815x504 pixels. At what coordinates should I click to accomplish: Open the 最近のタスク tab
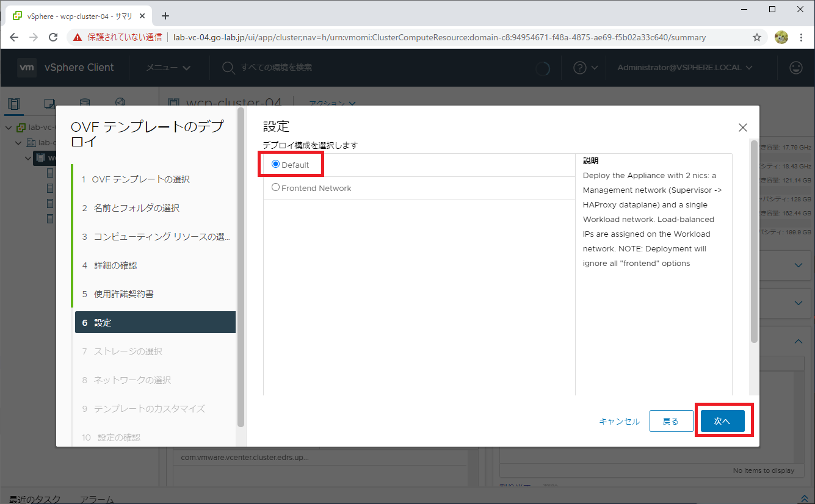pos(35,499)
